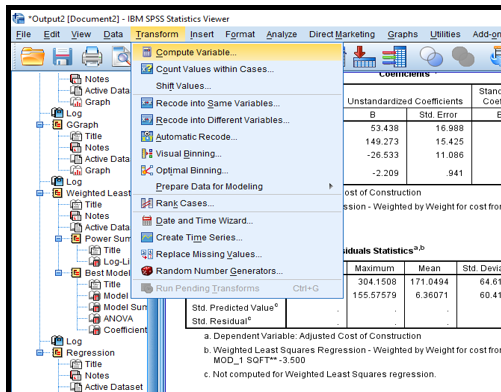
Task: Collapse the Weighted Least outline node
Action: click(x=40, y=193)
